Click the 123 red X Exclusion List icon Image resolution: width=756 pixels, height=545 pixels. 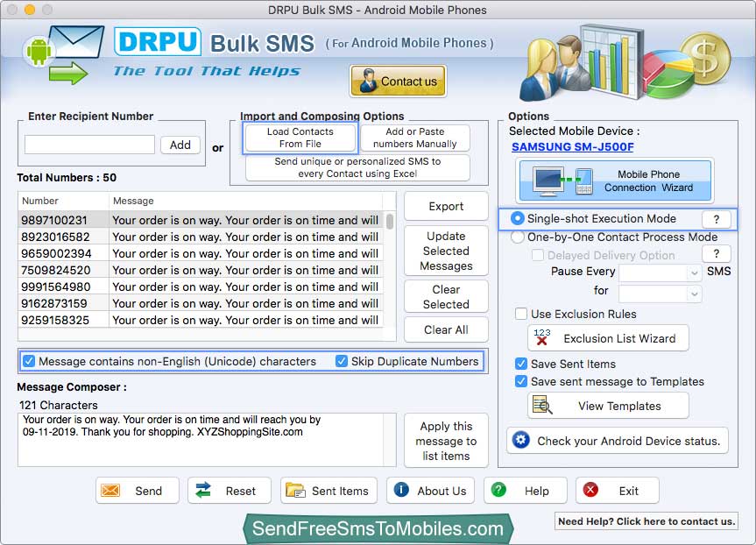[542, 336]
